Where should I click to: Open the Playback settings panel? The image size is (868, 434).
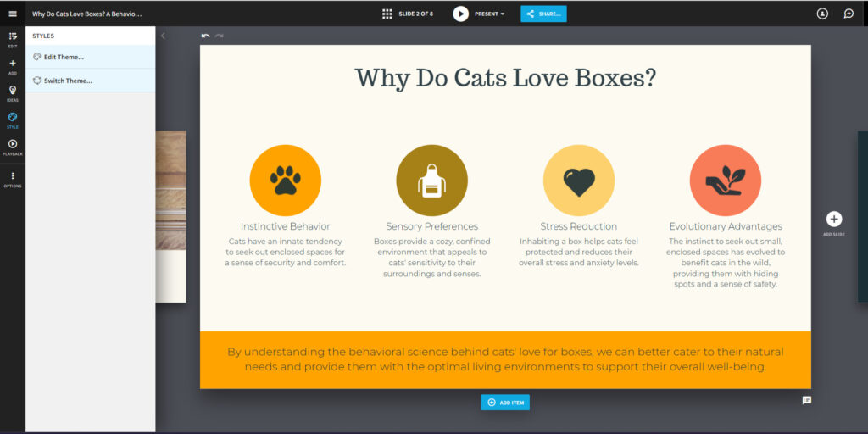point(13,147)
